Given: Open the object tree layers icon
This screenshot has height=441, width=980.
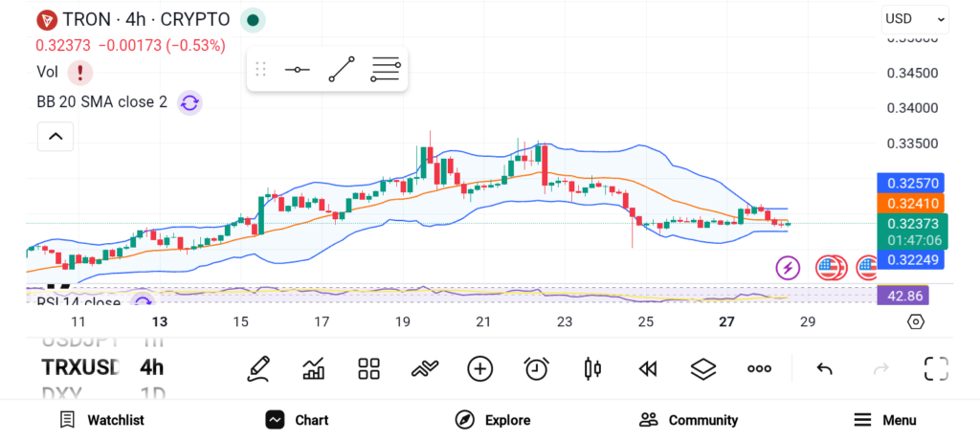Looking at the screenshot, I should tap(703, 368).
